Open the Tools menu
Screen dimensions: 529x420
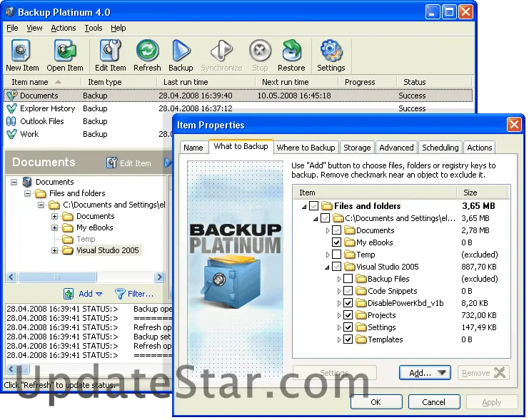(x=94, y=28)
